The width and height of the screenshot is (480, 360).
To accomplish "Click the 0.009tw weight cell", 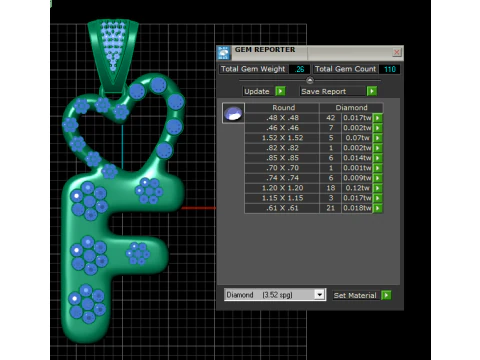I will pos(357,178).
